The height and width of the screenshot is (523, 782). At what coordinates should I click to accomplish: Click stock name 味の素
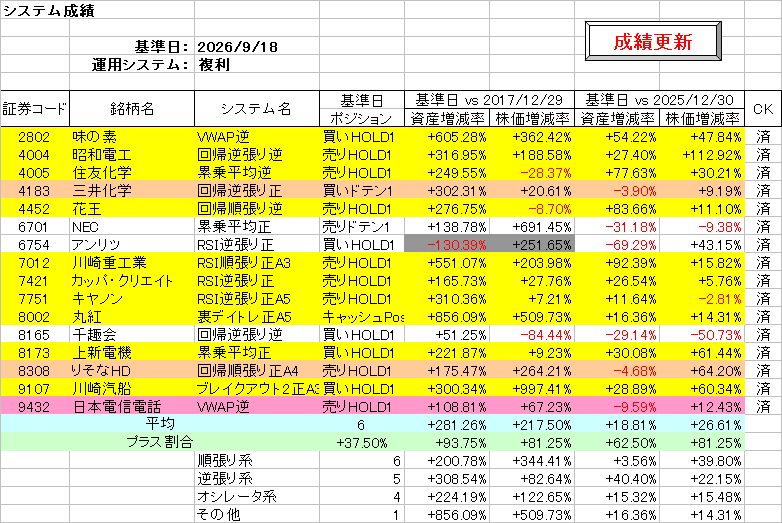point(94,137)
